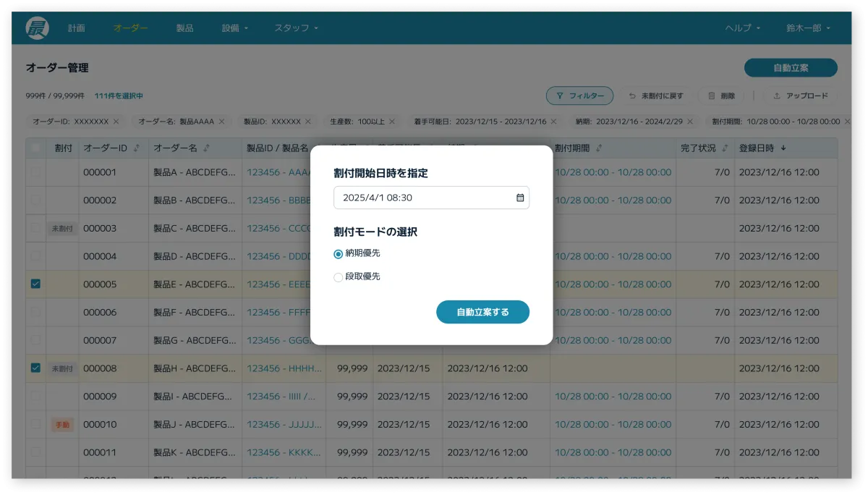The height and width of the screenshot is (495, 868).
Task: Click the 未割付 badge on order 000003
Action: pyautogui.click(x=62, y=228)
